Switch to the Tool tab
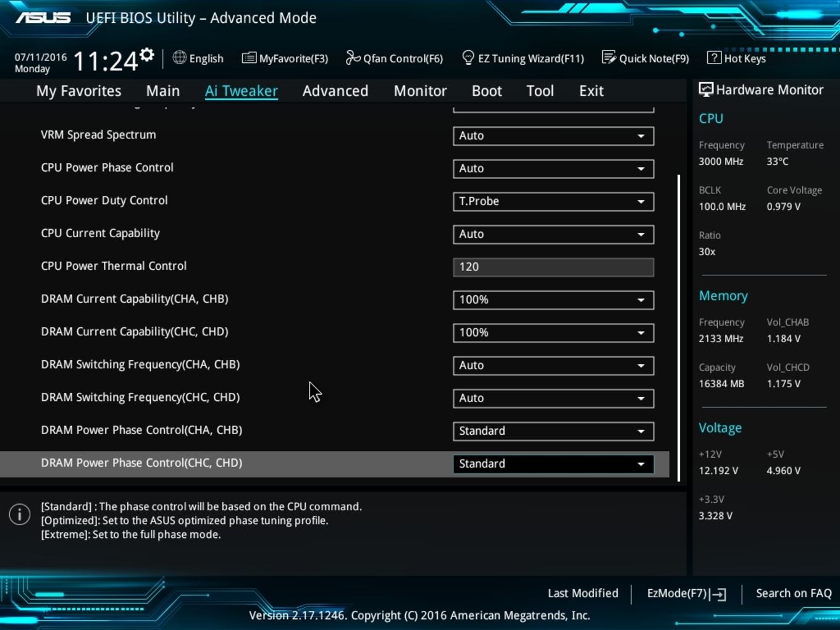Screen dimensions: 840x630 click(x=540, y=91)
